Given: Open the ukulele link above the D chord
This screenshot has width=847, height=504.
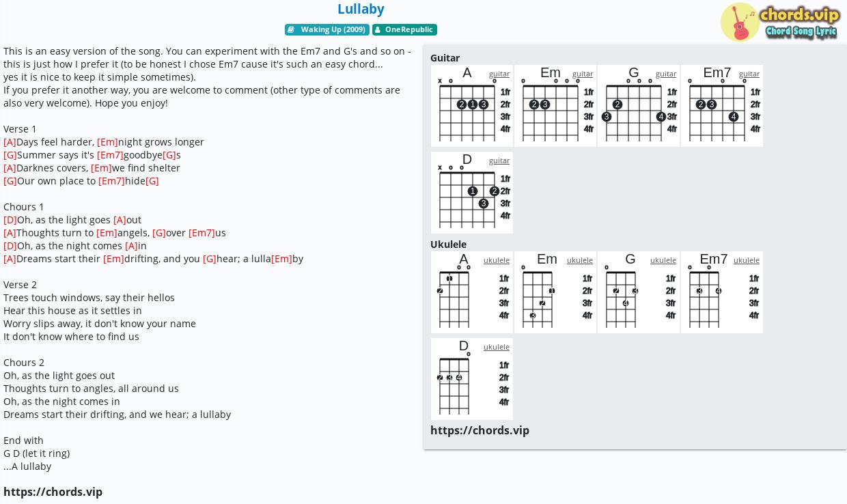Looking at the screenshot, I should pyautogui.click(x=497, y=347).
